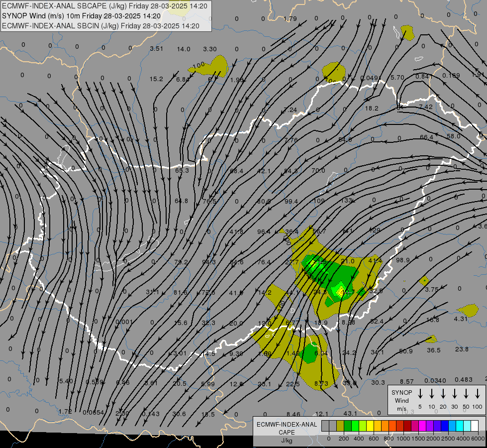Click the 50.9 value on the map
The height and width of the screenshot is (448, 487).
click(405, 351)
